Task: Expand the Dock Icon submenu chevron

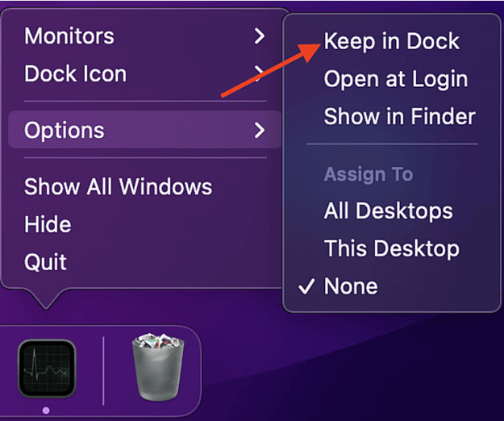Action: click(259, 74)
